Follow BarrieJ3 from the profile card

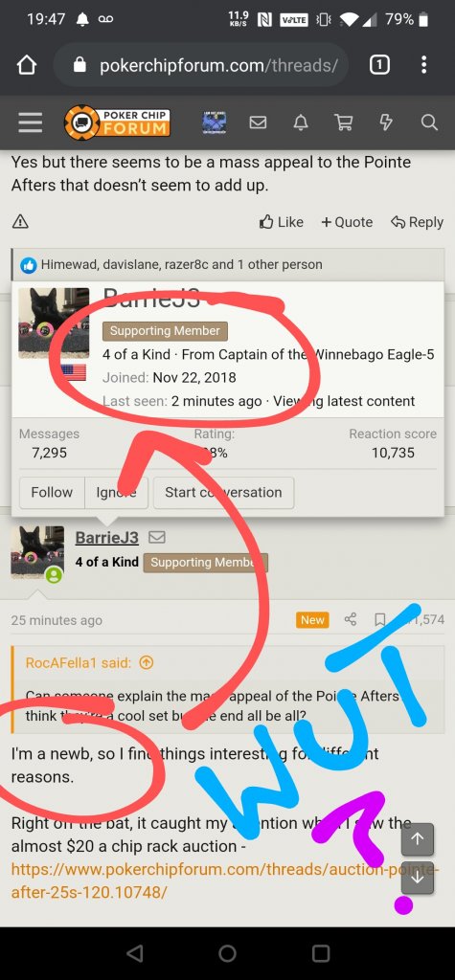pyautogui.click(x=52, y=493)
